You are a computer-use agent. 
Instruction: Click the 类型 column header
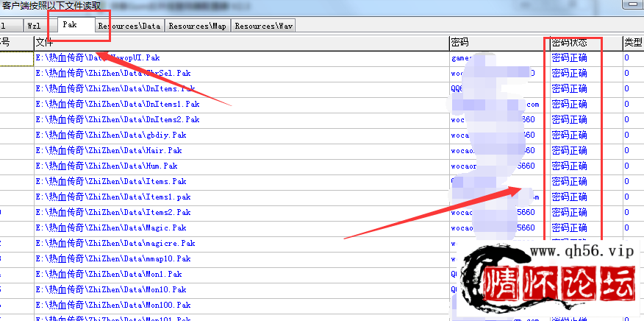[x=633, y=43]
